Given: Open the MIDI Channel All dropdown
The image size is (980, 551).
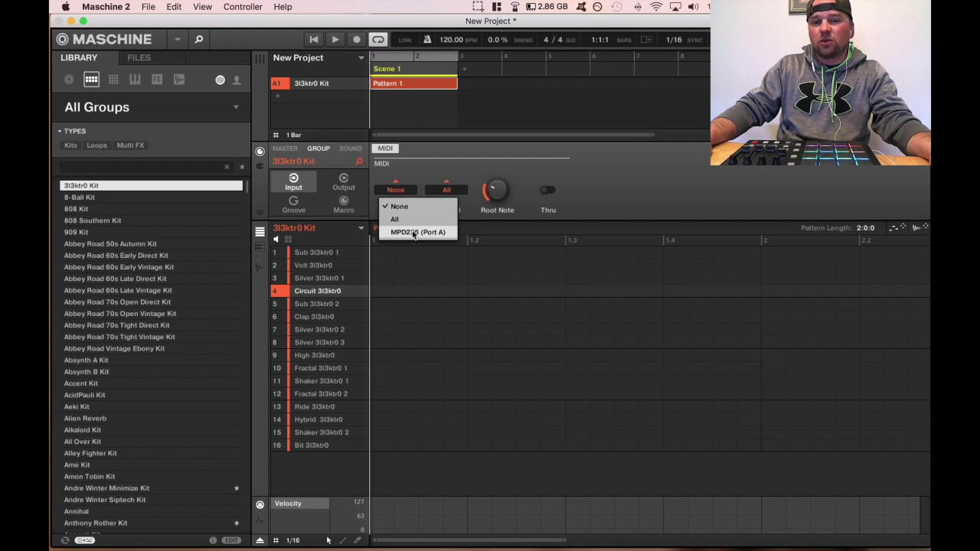Looking at the screenshot, I should [446, 190].
